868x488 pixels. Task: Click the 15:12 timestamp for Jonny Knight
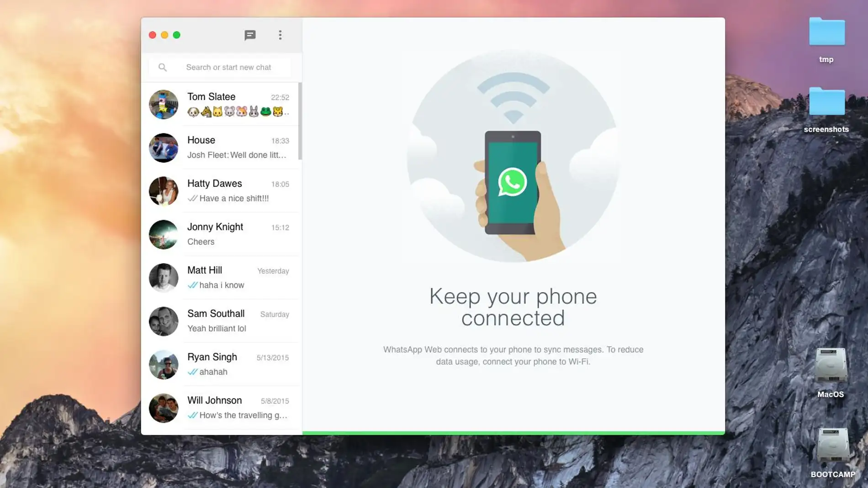[280, 227]
